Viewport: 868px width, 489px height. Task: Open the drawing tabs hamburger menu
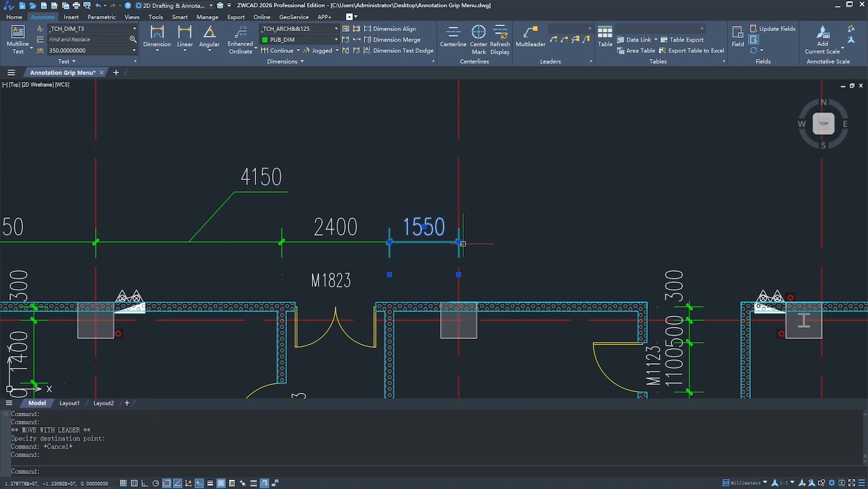11,73
